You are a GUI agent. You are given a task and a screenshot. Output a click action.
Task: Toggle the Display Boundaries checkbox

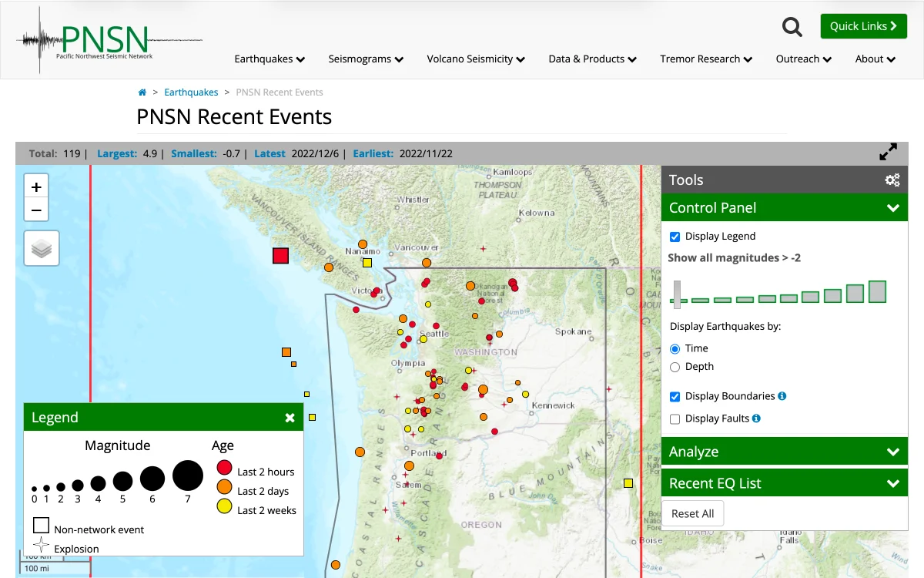point(675,396)
